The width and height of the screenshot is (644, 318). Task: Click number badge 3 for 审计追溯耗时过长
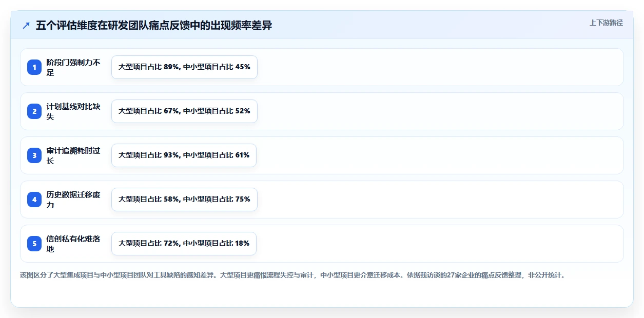[x=34, y=155]
